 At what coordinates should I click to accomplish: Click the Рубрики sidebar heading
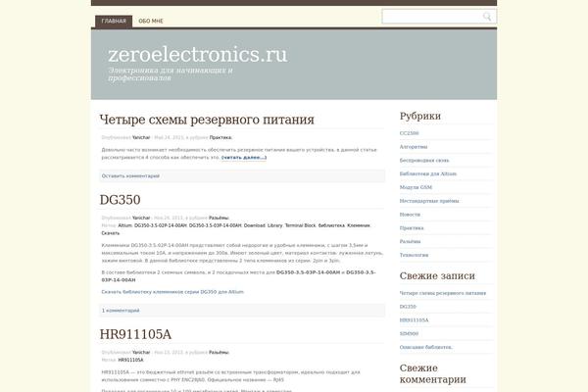click(420, 116)
